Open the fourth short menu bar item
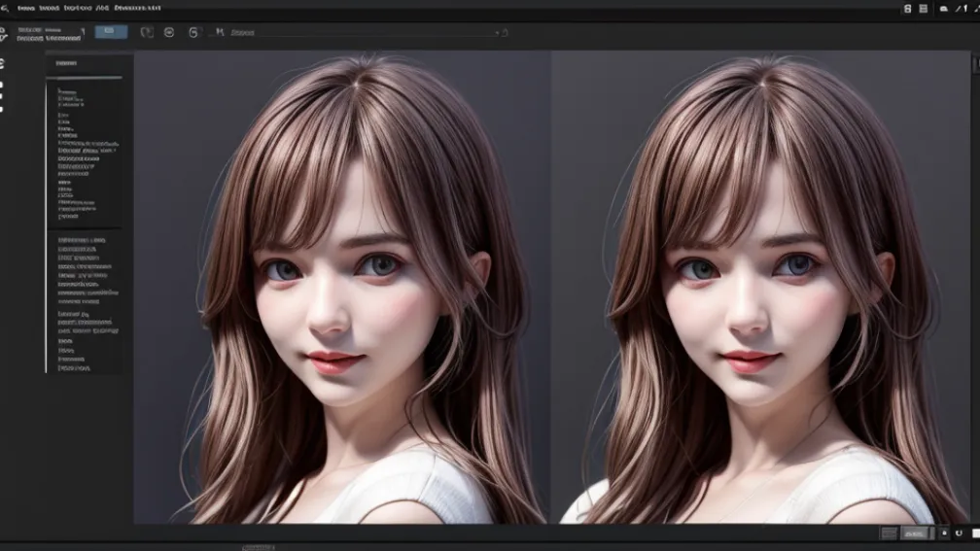 (x=102, y=8)
